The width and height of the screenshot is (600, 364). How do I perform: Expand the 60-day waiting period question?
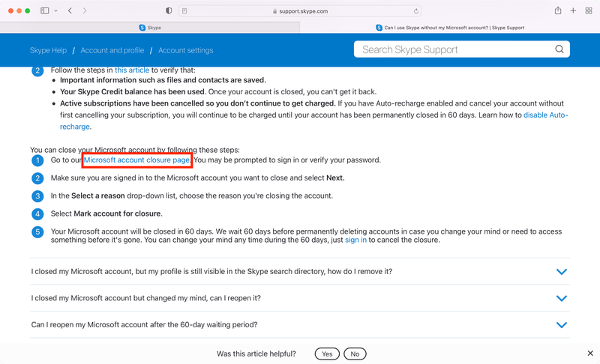(299, 324)
